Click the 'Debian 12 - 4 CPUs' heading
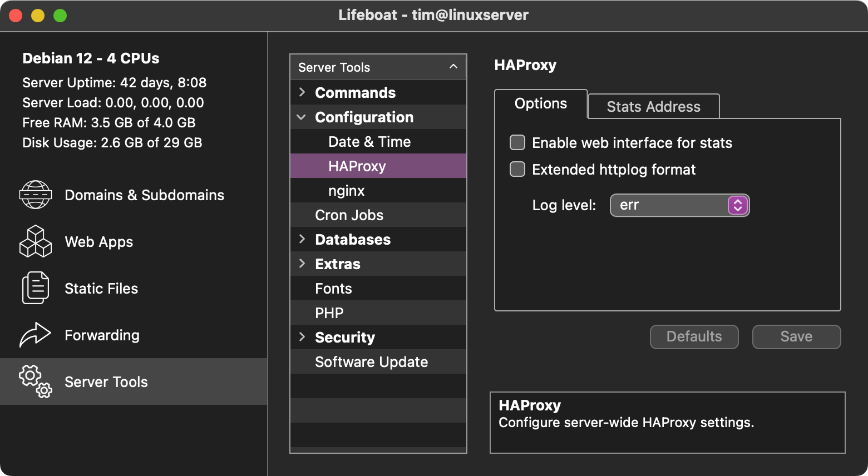868x476 pixels. tap(91, 58)
